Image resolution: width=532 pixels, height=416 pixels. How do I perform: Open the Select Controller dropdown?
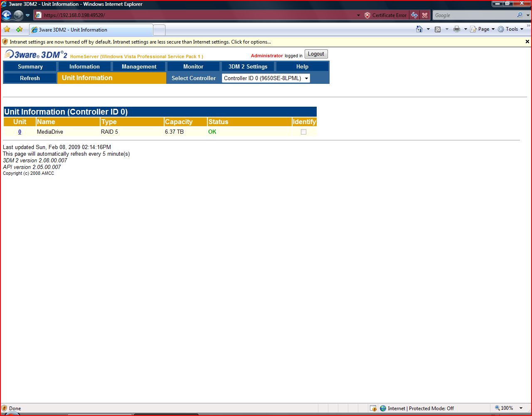[x=266, y=78]
